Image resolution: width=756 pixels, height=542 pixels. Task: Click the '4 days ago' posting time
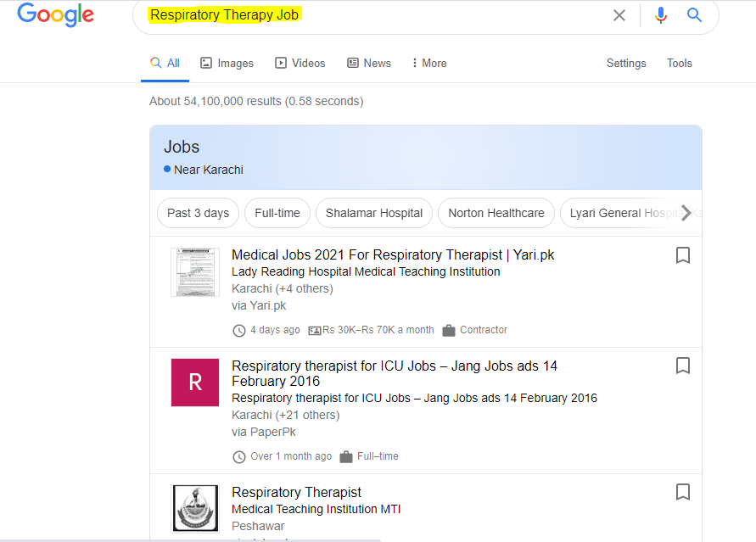point(275,330)
